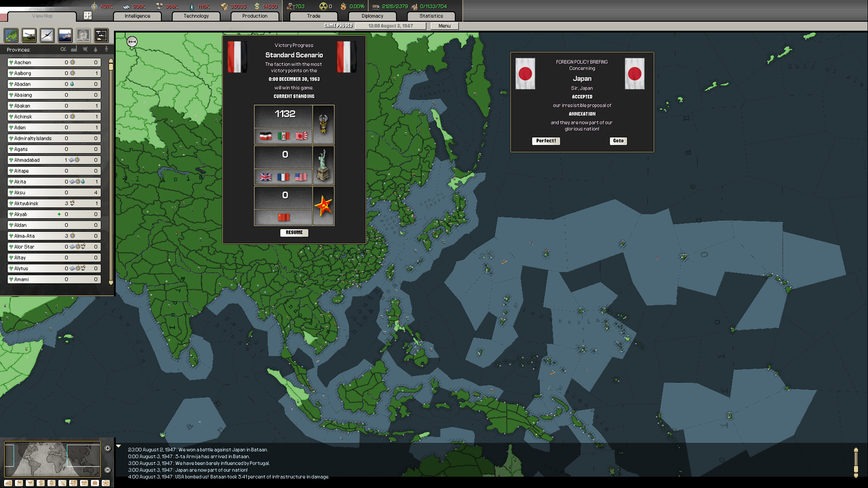Click the dissent fire icon in top bar
This screenshot has width=868, height=488.
point(344,6)
